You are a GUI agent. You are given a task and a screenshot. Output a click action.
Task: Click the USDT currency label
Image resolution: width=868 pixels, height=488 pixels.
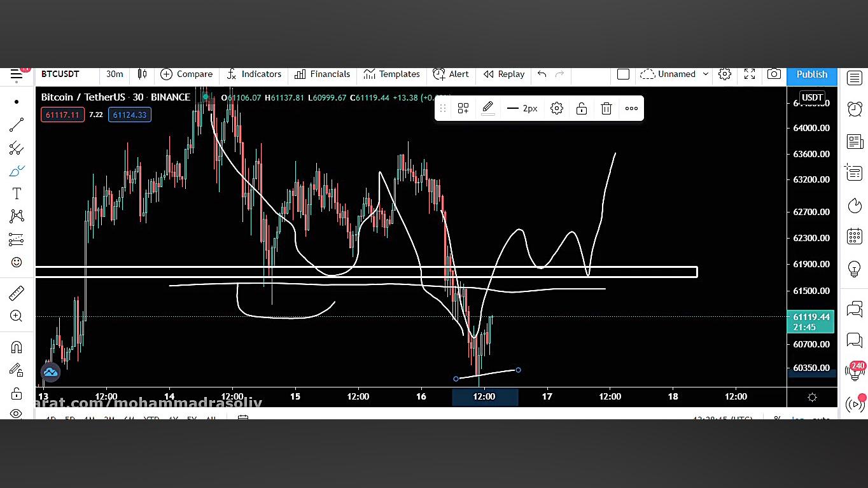[812, 97]
